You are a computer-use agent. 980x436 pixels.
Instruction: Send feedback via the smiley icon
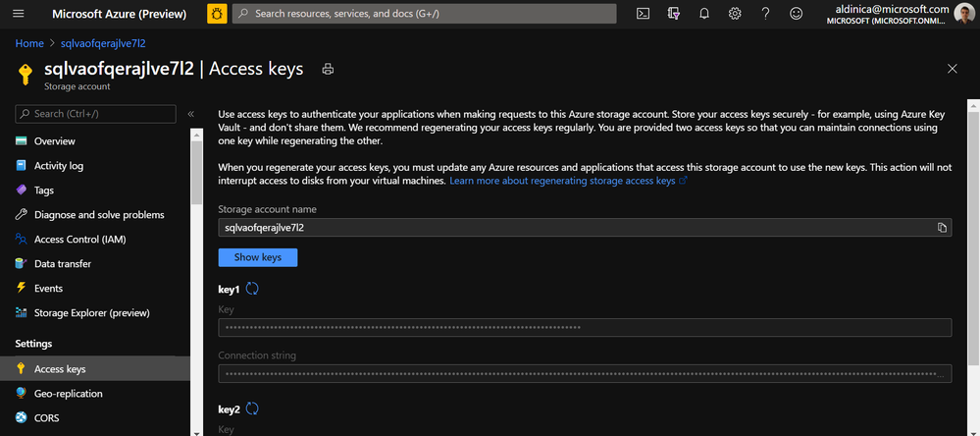point(797,14)
